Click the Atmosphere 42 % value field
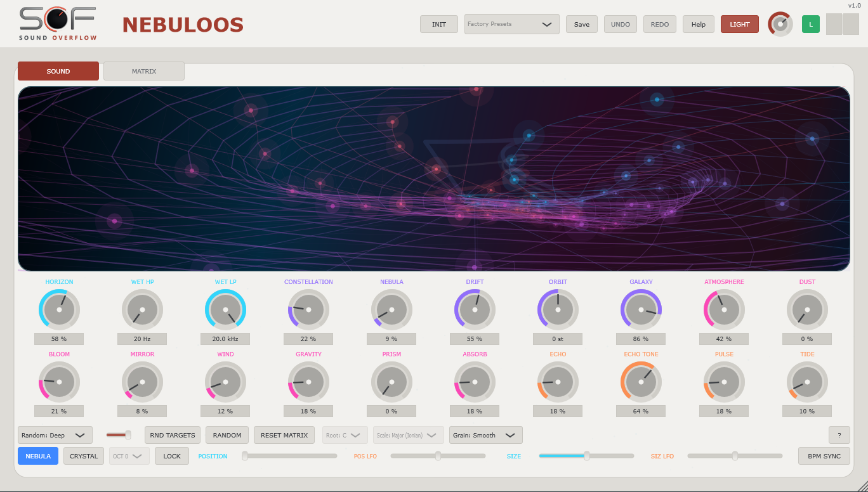The height and width of the screenshot is (492, 868). point(724,339)
